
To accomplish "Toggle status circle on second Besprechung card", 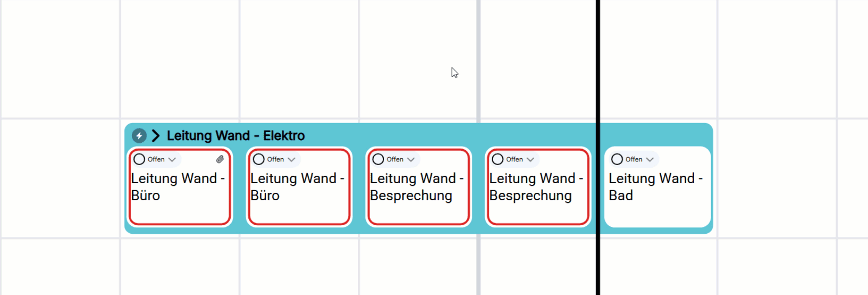I will point(498,159).
